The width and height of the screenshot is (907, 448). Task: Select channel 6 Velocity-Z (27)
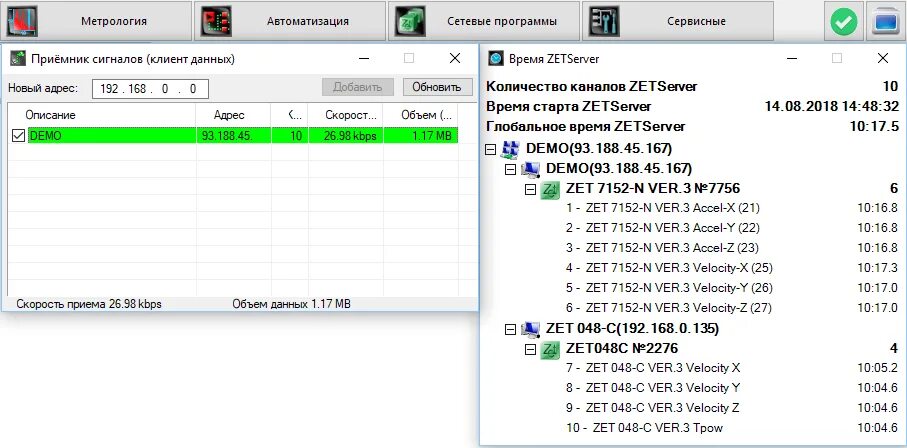[x=669, y=309]
